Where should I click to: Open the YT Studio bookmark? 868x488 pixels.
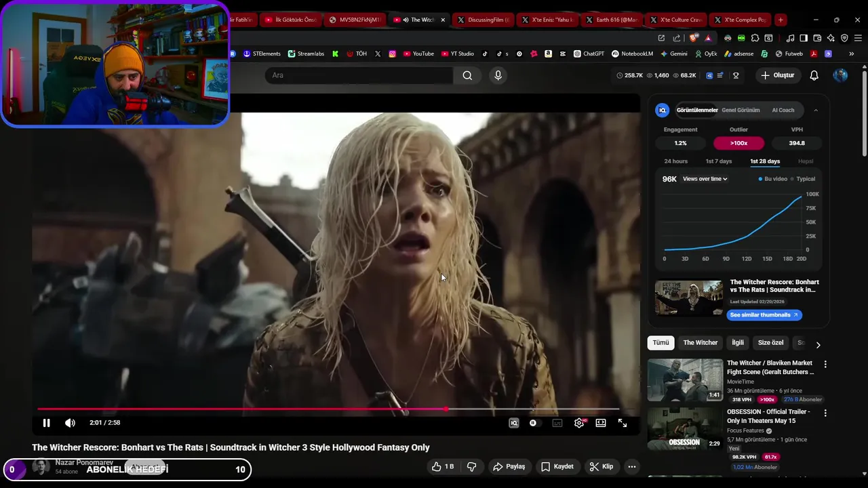tap(458, 54)
